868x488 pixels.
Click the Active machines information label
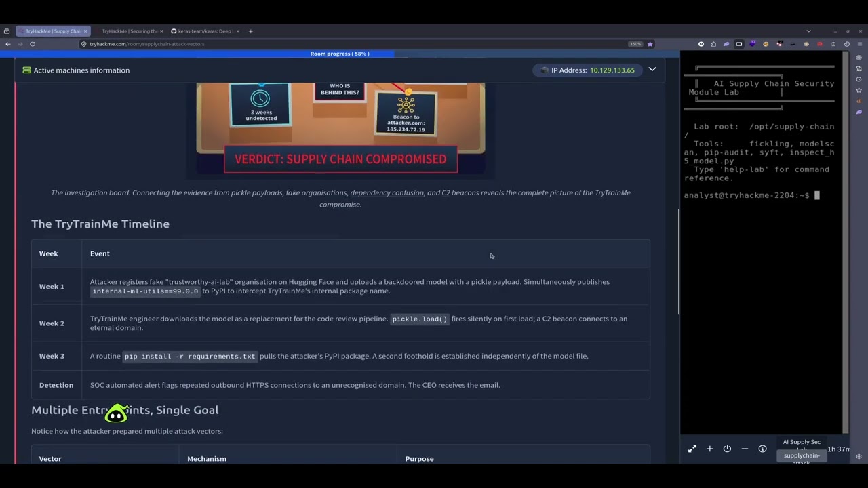coord(81,70)
